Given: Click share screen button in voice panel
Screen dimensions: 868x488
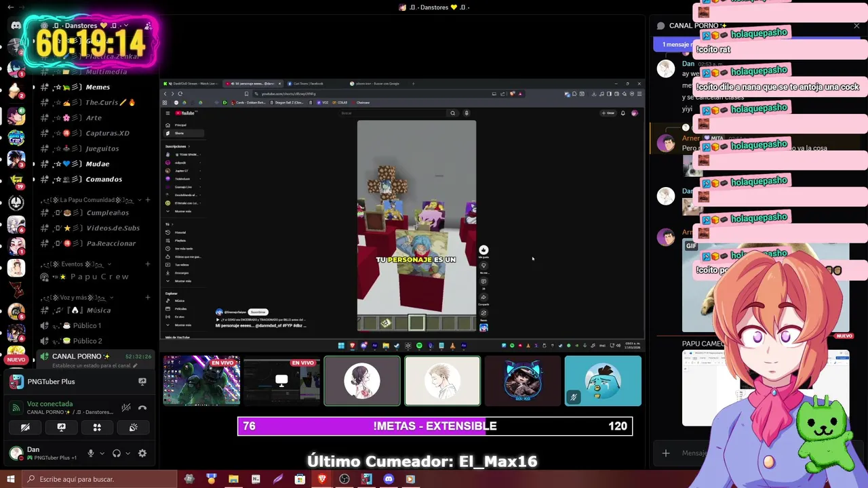Looking at the screenshot, I should click(x=61, y=427).
